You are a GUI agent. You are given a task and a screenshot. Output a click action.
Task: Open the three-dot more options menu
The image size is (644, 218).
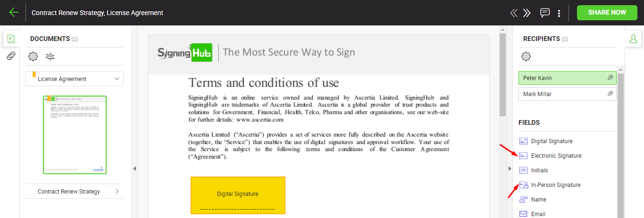pyautogui.click(x=559, y=13)
